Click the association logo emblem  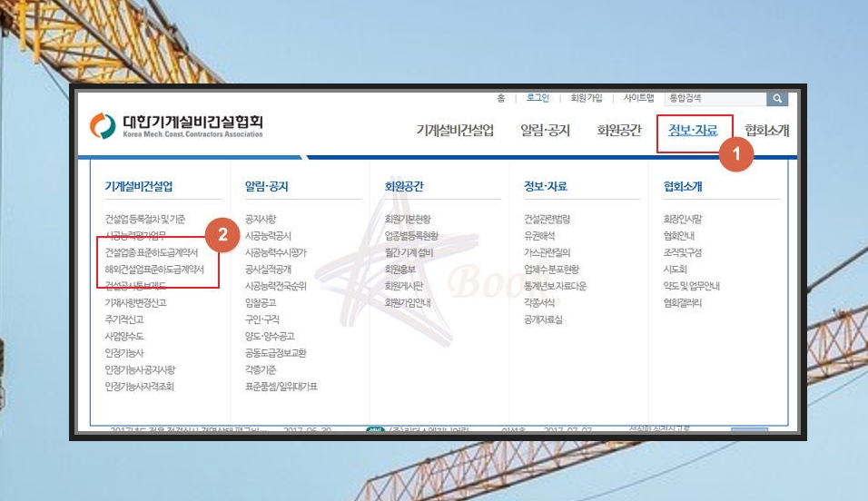pyautogui.click(x=103, y=125)
